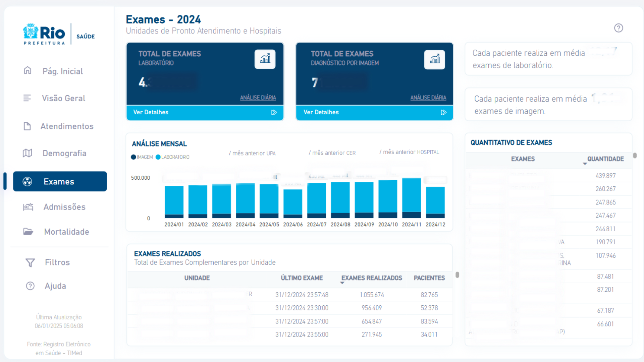Click the Mortalidade folder icon
This screenshot has height=362, width=644.
[x=28, y=232]
